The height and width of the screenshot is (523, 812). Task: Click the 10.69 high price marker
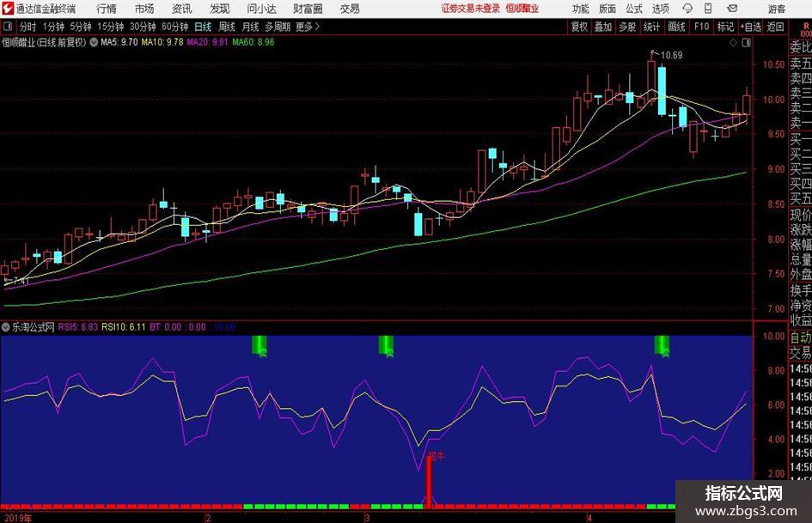[672, 56]
